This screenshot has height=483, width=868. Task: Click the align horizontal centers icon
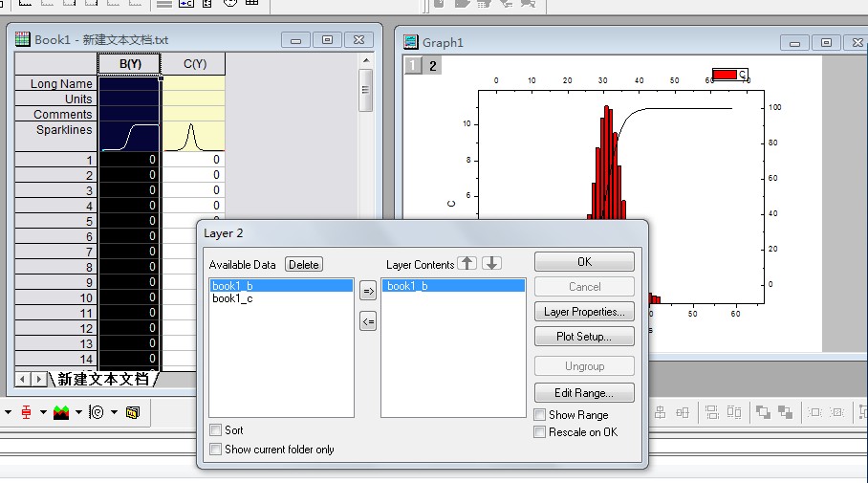click(683, 412)
